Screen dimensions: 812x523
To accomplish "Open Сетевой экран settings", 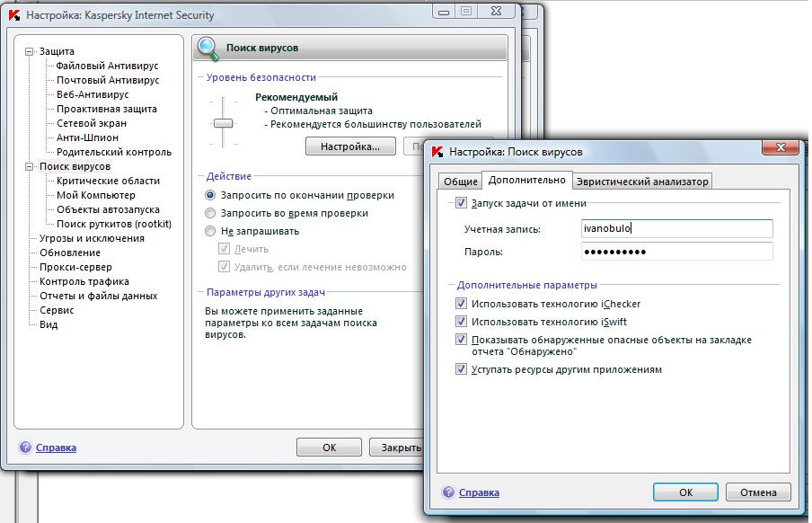I will click(92, 123).
